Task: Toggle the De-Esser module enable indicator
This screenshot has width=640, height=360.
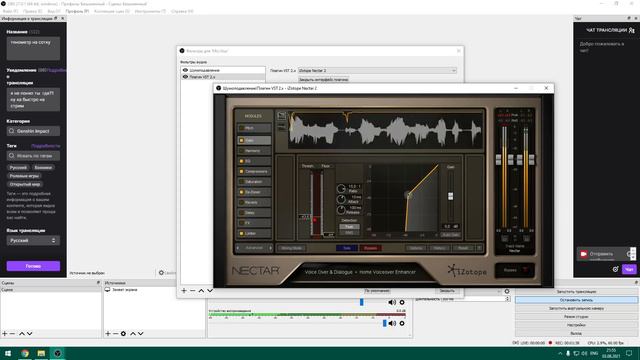Action: click(x=242, y=192)
